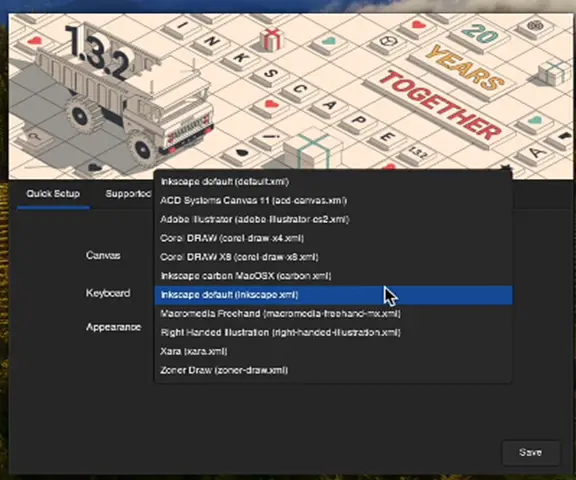Click the Keyboard setting label
The image size is (576, 480).
click(x=108, y=293)
